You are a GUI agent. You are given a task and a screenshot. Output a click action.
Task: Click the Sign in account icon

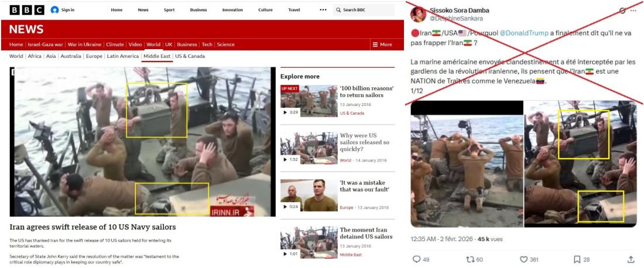55,10
